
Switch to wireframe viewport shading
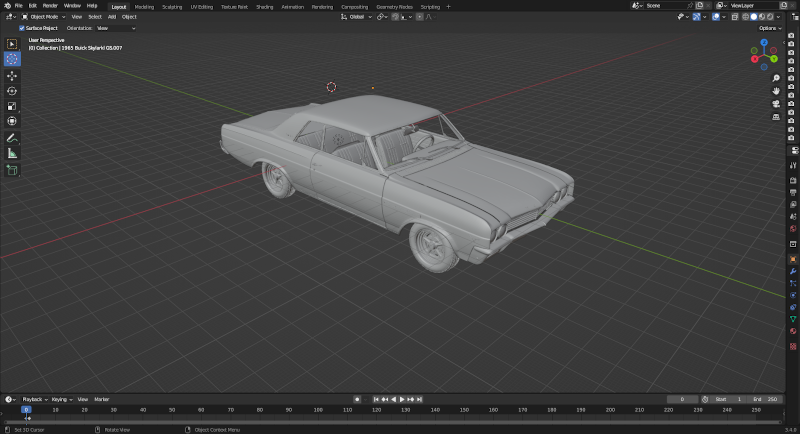745,17
